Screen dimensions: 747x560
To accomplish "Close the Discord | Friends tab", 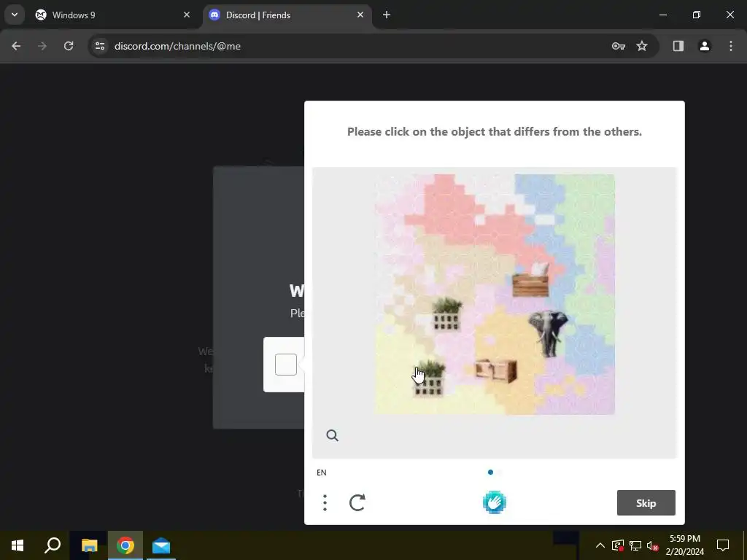I will [x=360, y=15].
